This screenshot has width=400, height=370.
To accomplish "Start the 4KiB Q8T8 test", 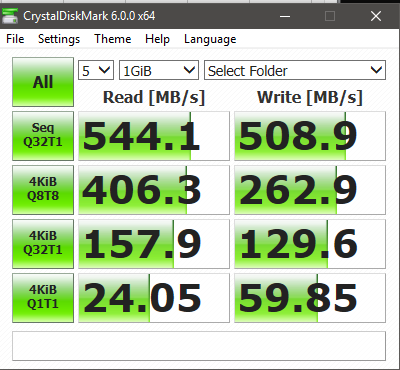I will [x=43, y=190].
